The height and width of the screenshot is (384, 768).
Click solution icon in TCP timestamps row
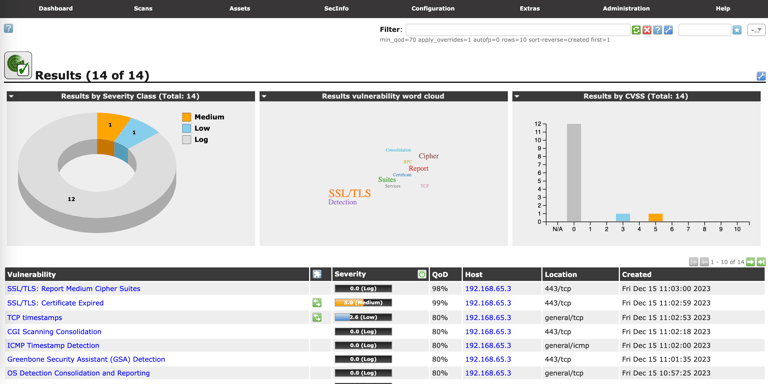(317, 317)
